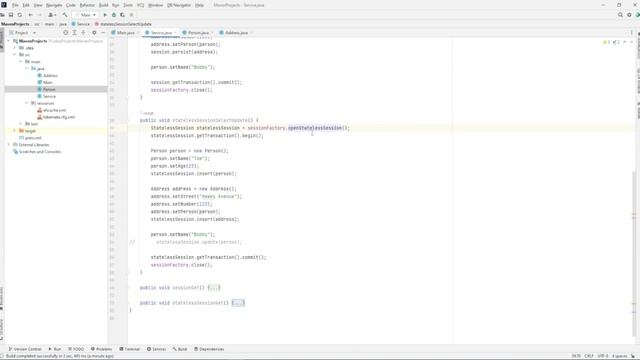Open the Refactor menu

(87, 5)
